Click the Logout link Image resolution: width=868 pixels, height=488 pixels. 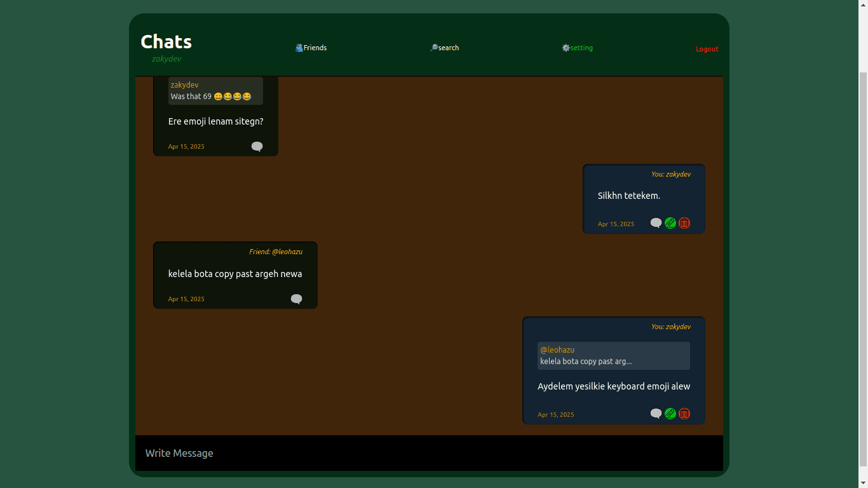point(707,48)
